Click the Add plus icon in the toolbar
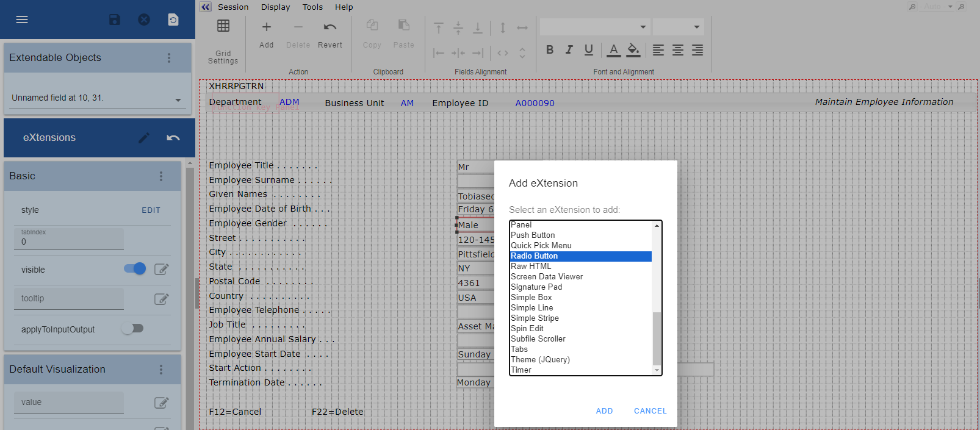This screenshot has height=430, width=980. (267, 27)
